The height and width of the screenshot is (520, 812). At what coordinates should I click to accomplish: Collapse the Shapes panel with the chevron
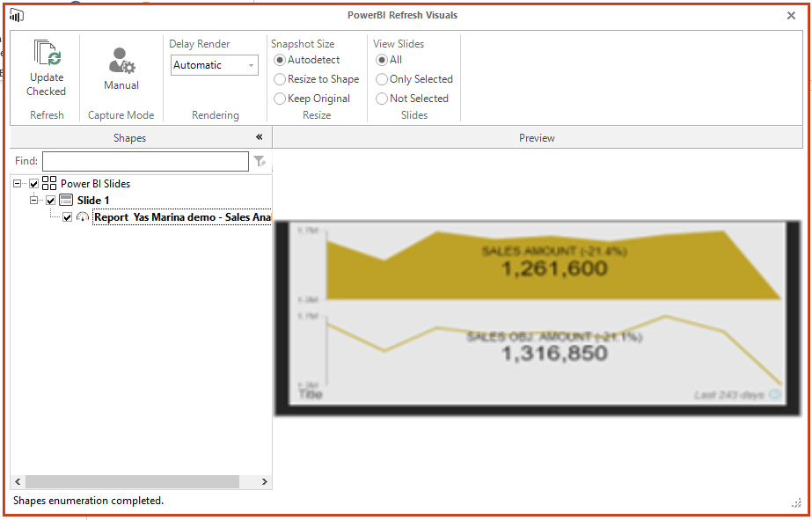tap(259, 137)
